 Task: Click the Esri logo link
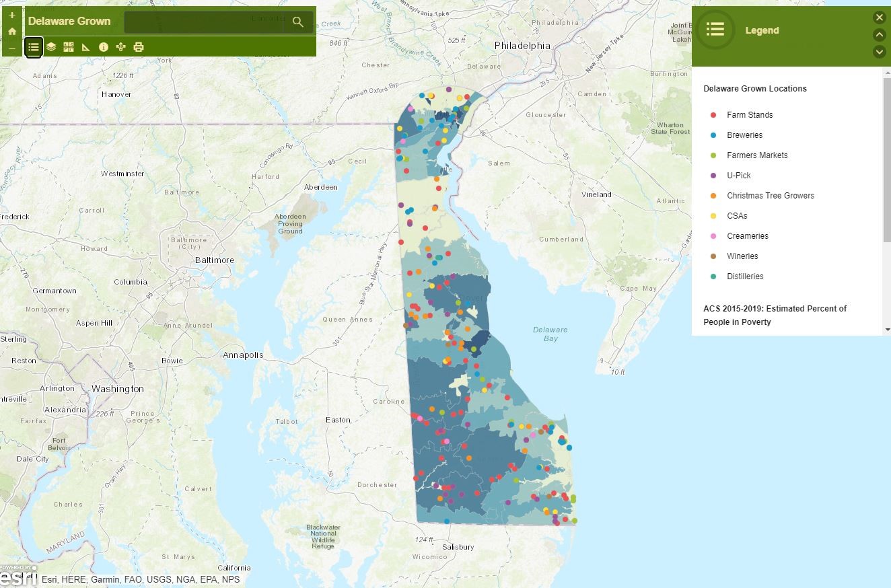(x=18, y=577)
